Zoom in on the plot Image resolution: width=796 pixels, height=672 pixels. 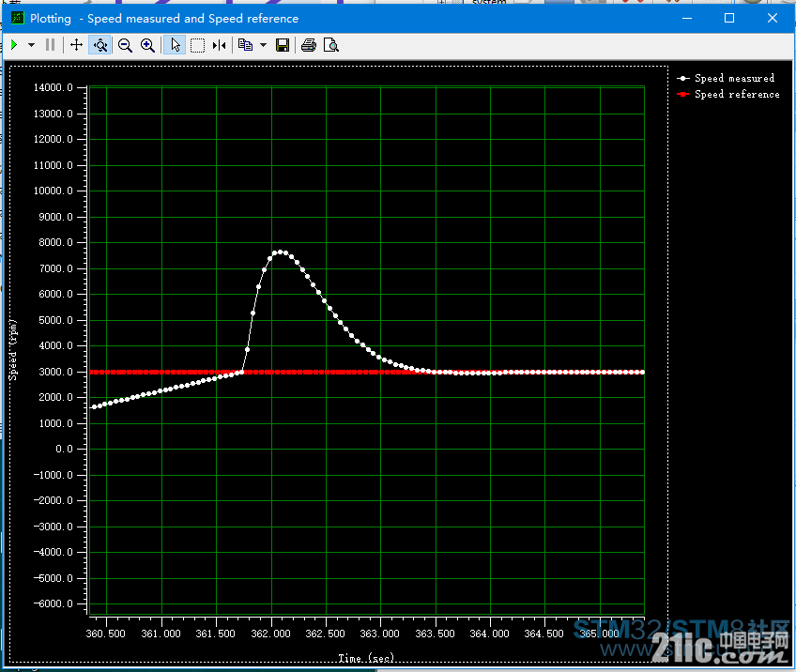(147, 45)
